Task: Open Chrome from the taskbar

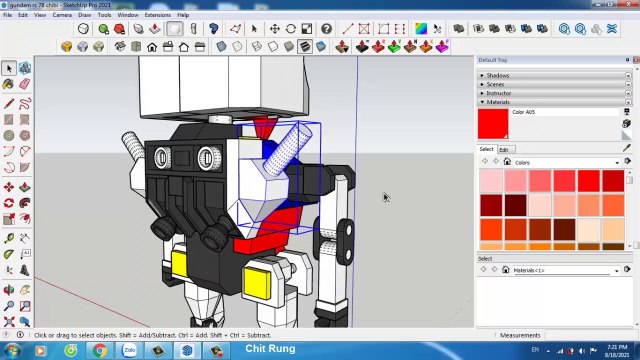Action: [100, 351]
